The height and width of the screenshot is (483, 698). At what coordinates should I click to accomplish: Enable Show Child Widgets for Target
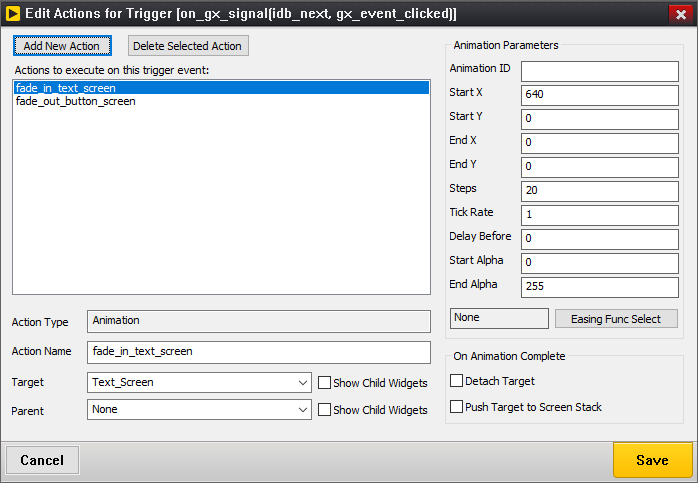point(324,382)
